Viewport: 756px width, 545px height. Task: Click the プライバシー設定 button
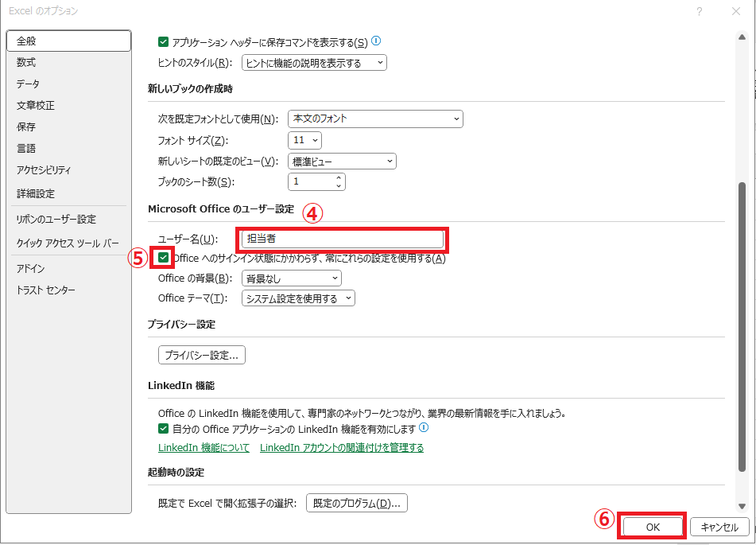click(x=202, y=356)
